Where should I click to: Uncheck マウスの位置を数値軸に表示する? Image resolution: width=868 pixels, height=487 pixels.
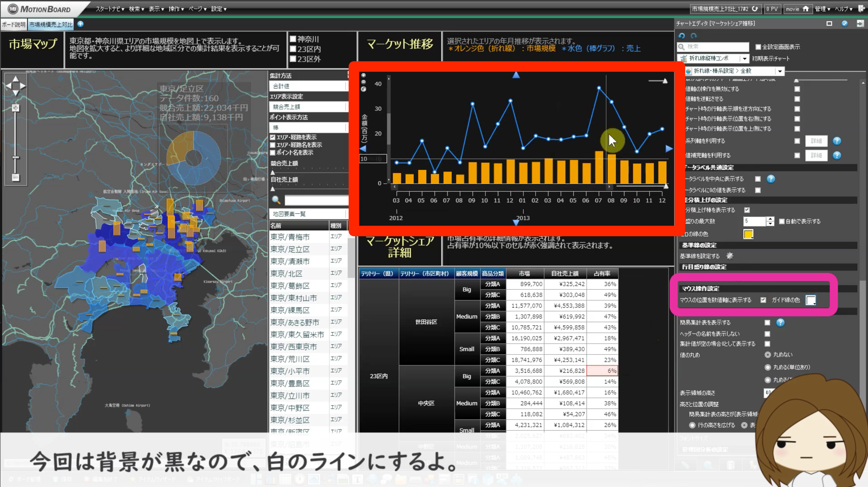tap(763, 300)
